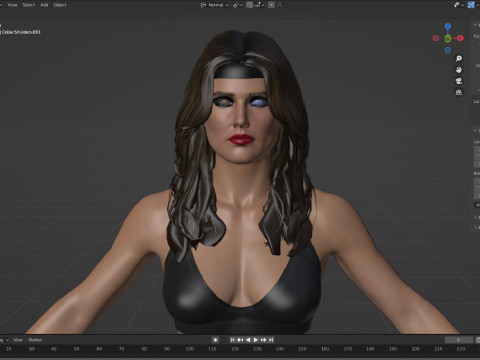Open the snapping options dropdown
Image resolution: width=480 pixels, height=360 pixels.
point(260,5)
